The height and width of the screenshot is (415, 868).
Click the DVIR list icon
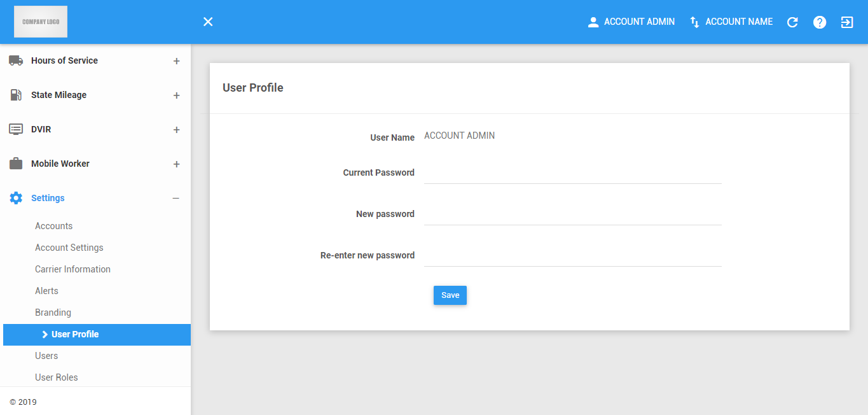tap(16, 129)
